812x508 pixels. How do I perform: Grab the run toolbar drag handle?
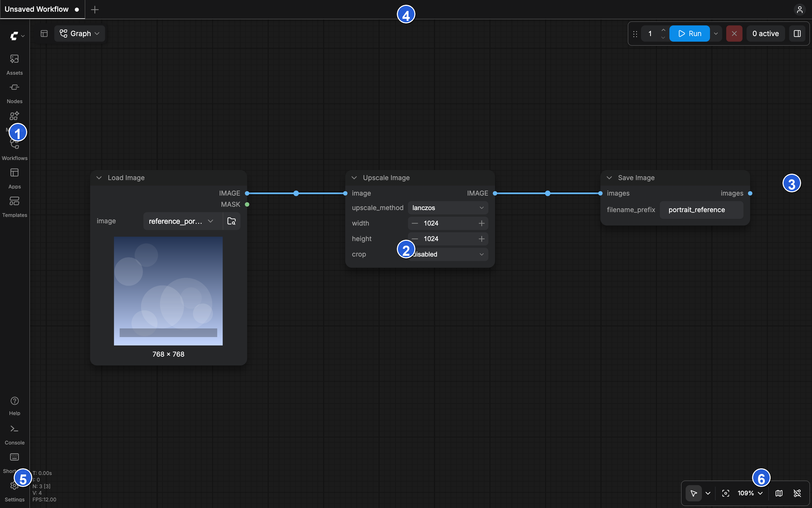coord(635,34)
